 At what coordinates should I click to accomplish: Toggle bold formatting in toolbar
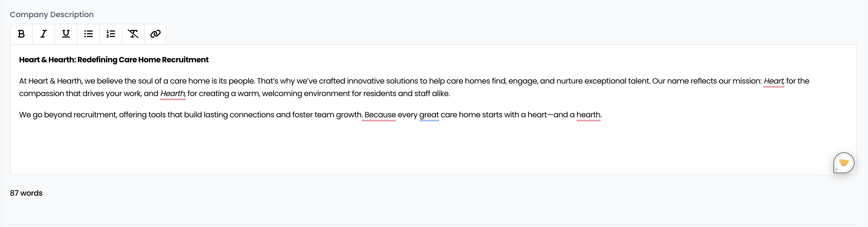pyautogui.click(x=21, y=34)
